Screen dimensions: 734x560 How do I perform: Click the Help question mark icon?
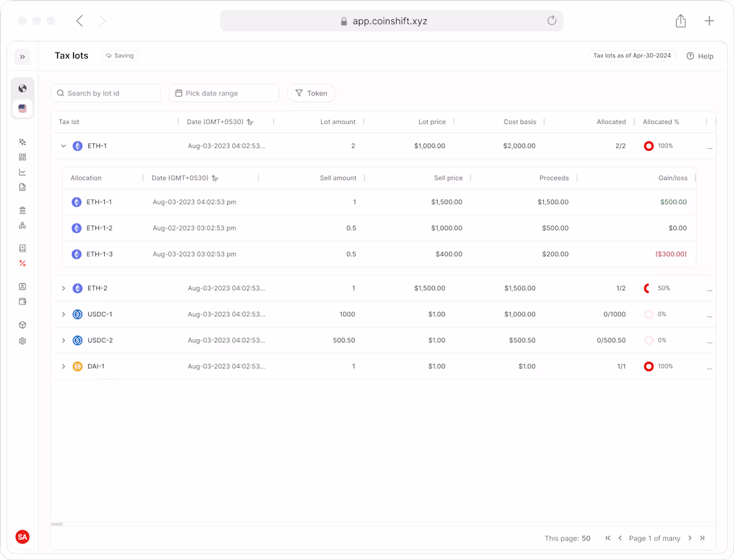[690, 56]
